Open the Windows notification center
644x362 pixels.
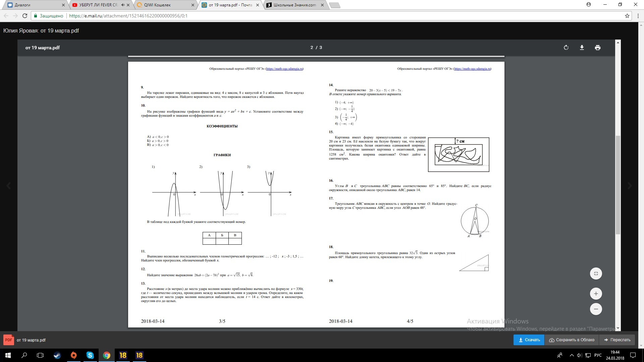point(633,355)
